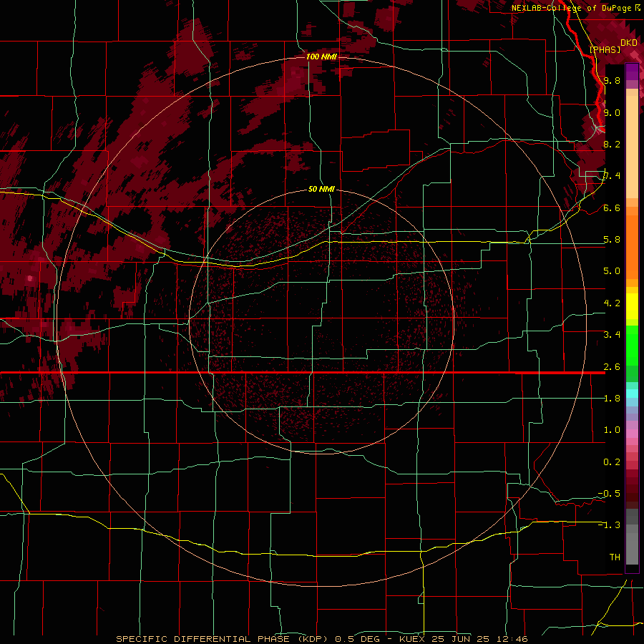
Task: Click the yellow segment of the color bar
Action: click(632, 306)
